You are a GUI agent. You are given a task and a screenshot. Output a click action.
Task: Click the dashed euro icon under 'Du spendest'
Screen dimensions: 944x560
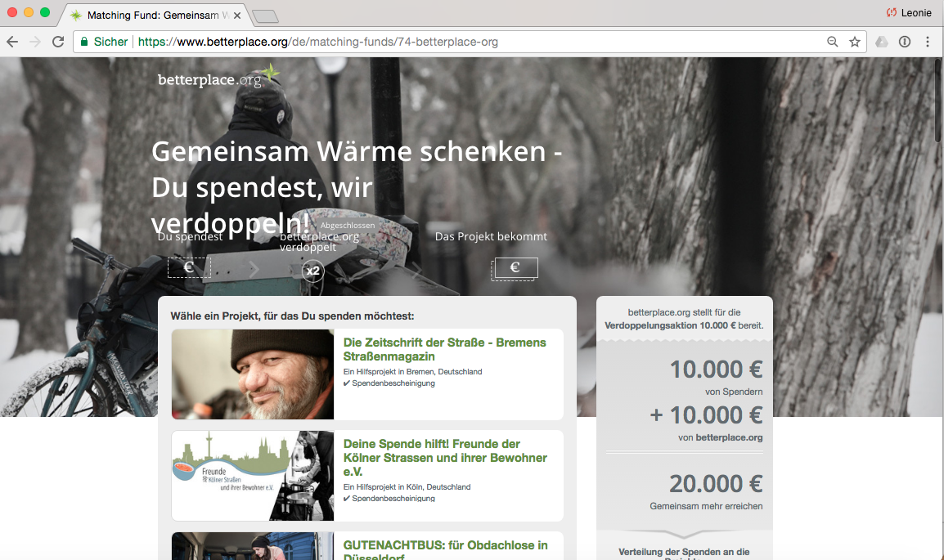coord(189,267)
